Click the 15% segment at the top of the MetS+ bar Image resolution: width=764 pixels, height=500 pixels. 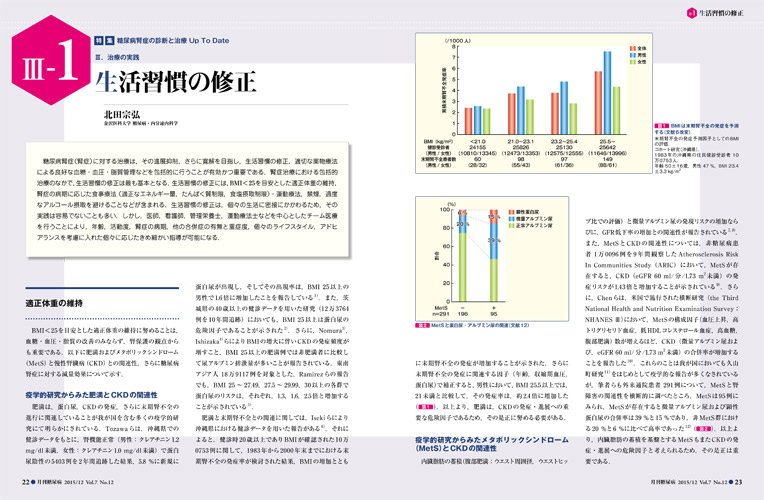pyautogui.click(x=494, y=216)
